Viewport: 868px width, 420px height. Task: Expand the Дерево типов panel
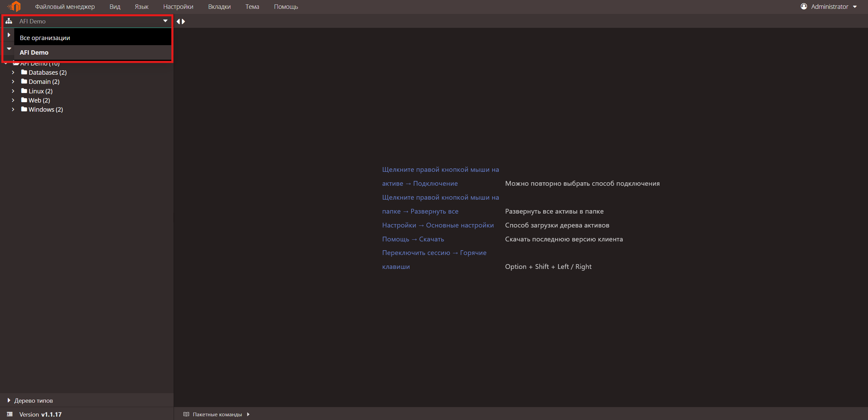[x=9, y=400]
